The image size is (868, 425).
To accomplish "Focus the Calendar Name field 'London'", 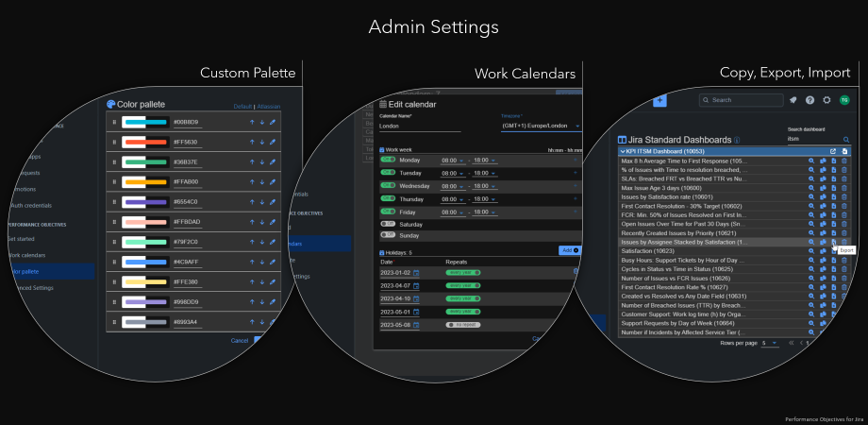I will coord(420,127).
